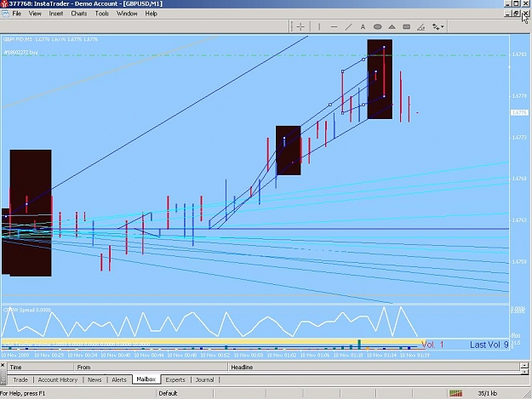The height and width of the screenshot is (399, 532).
Task: Select the tall black rectangle at chart left
Action: coord(31,213)
